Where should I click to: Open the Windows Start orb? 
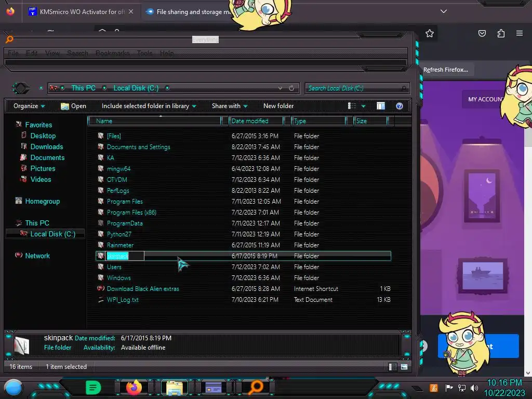(14, 388)
